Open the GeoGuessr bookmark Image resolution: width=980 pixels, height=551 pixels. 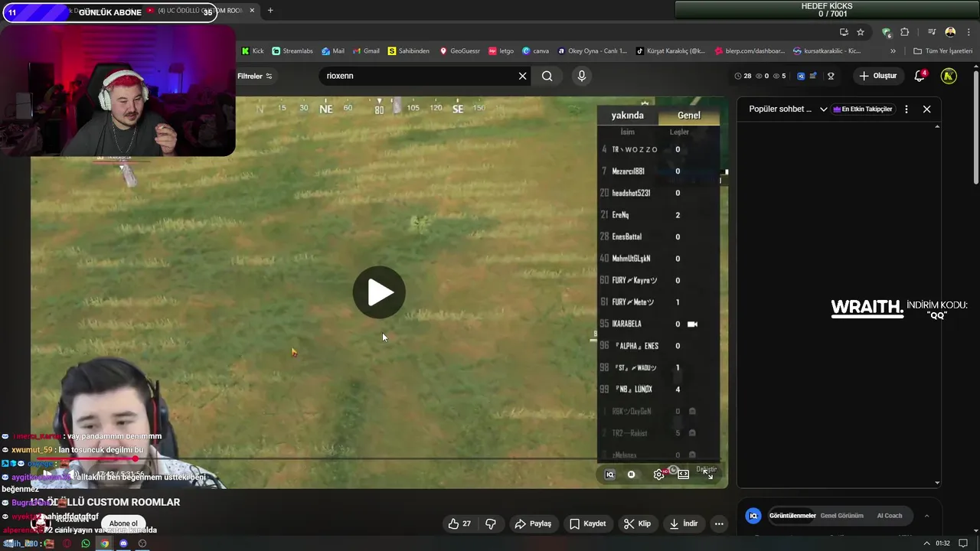tap(459, 51)
